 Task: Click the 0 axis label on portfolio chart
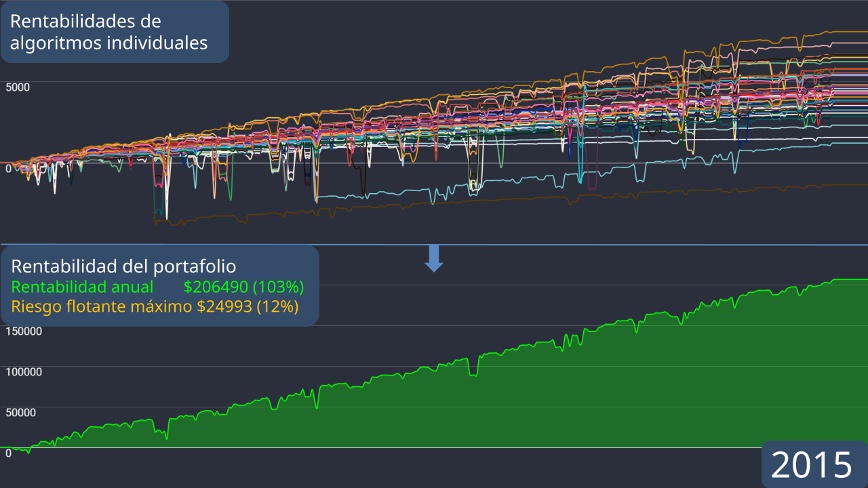pos(8,453)
